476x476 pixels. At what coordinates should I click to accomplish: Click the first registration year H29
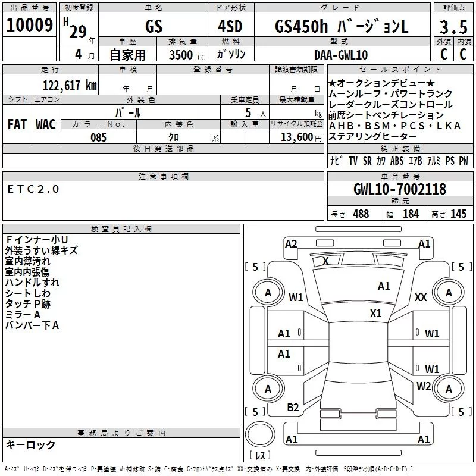click(x=76, y=29)
